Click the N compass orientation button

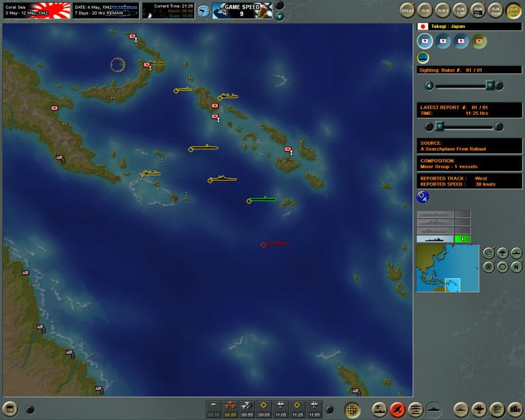point(517,267)
